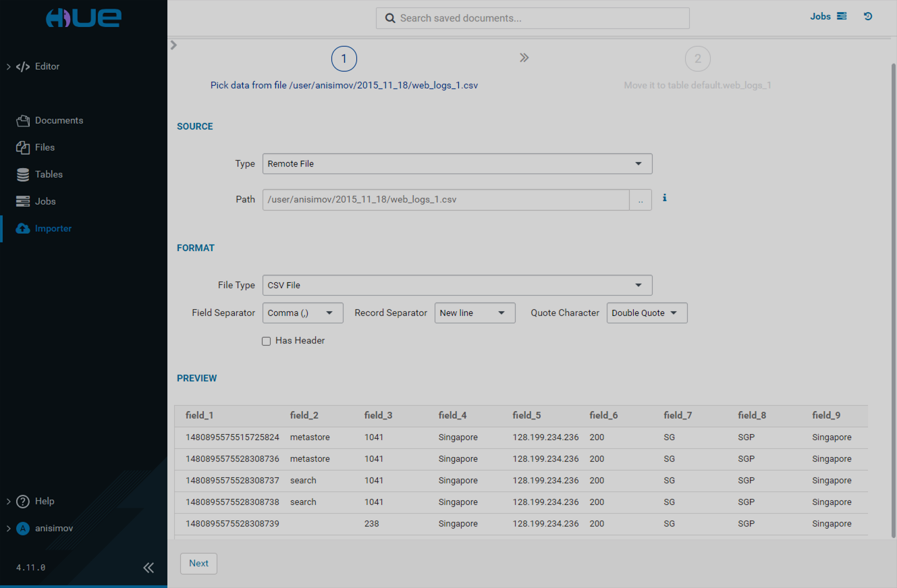Click the Files copy icon
The image size is (897, 588).
23,147
